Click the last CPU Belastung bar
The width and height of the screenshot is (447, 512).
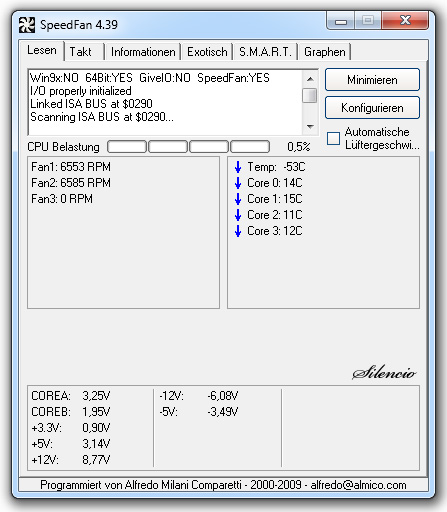(x=250, y=147)
